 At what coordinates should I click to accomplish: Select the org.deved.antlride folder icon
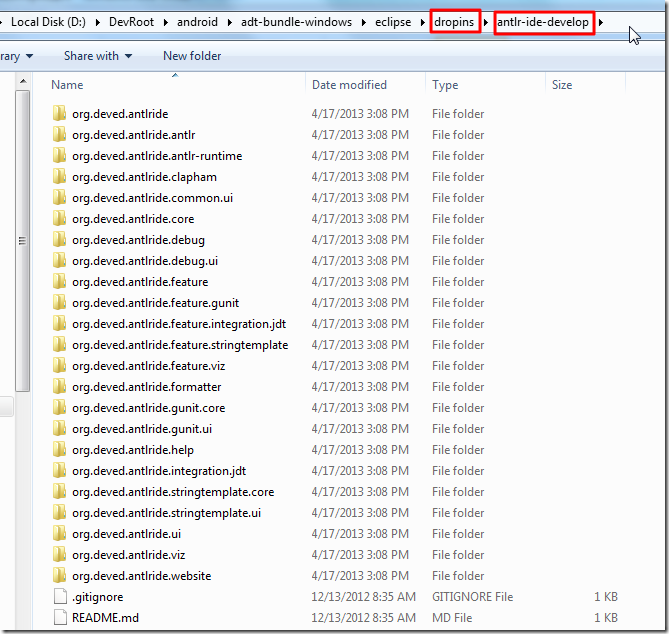click(x=59, y=113)
